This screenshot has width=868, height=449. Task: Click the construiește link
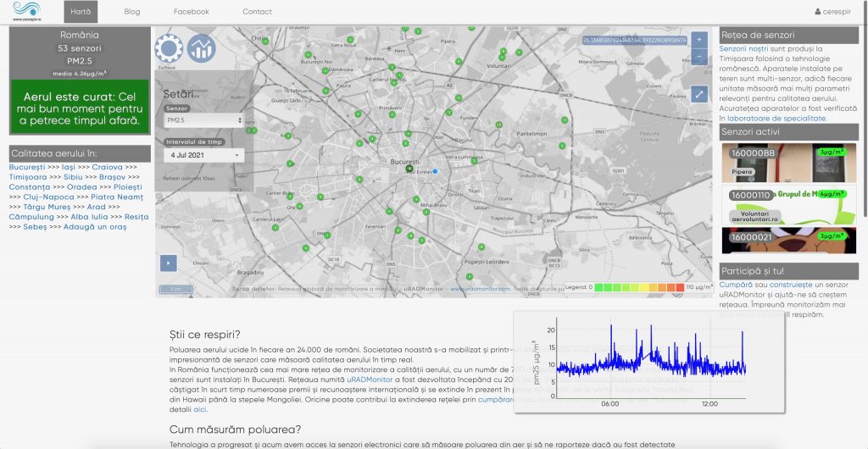(x=789, y=284)
